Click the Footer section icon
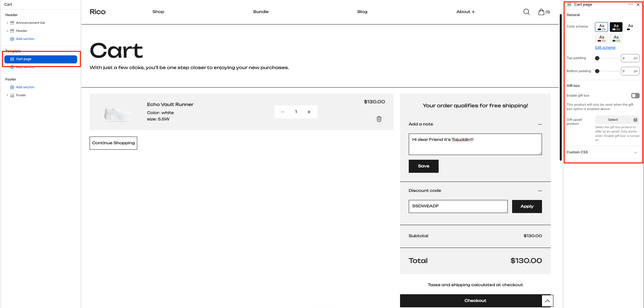Screen dimensions: 644x308 (x=12, y=95)
